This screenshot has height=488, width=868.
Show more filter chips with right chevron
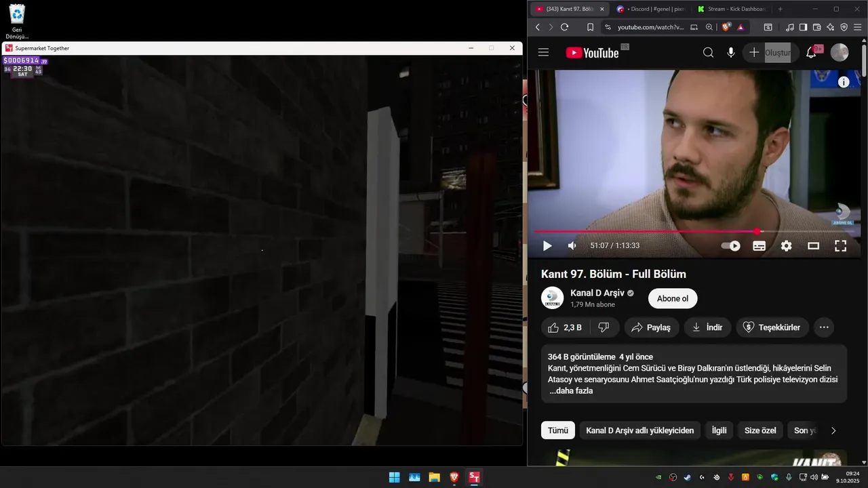833,430
